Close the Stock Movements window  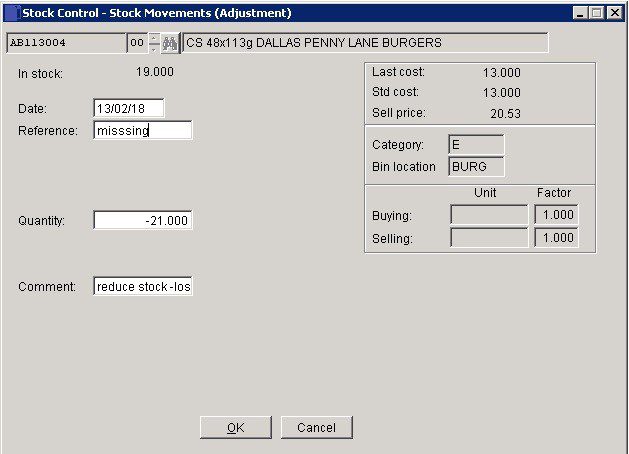pos(615,13)
